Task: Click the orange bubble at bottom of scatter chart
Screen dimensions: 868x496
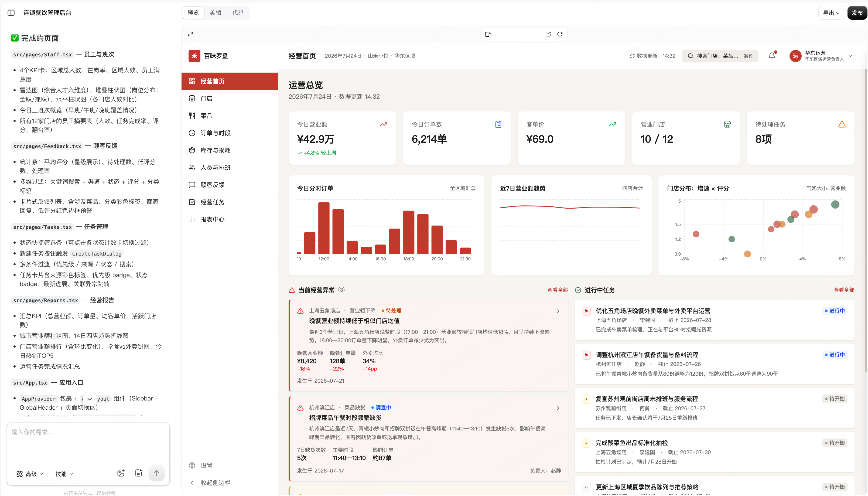Action: coord(747,254)
